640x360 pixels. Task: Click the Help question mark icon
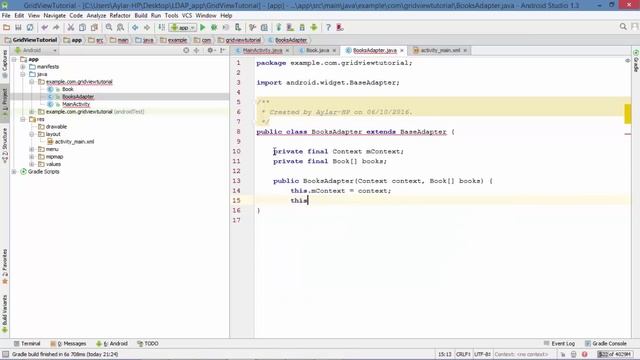[x=328, y=27]
